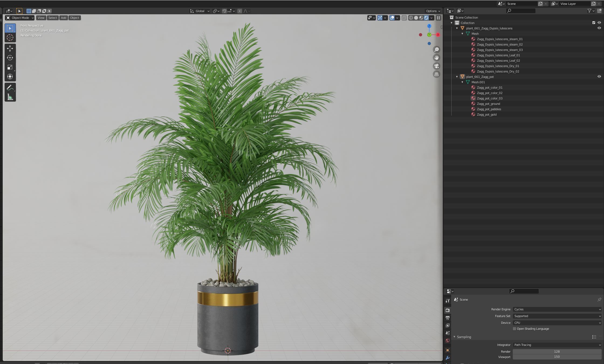The image size is (604, 364).
Task: Activate the Scale tool
Action: (x=10, y=67)
